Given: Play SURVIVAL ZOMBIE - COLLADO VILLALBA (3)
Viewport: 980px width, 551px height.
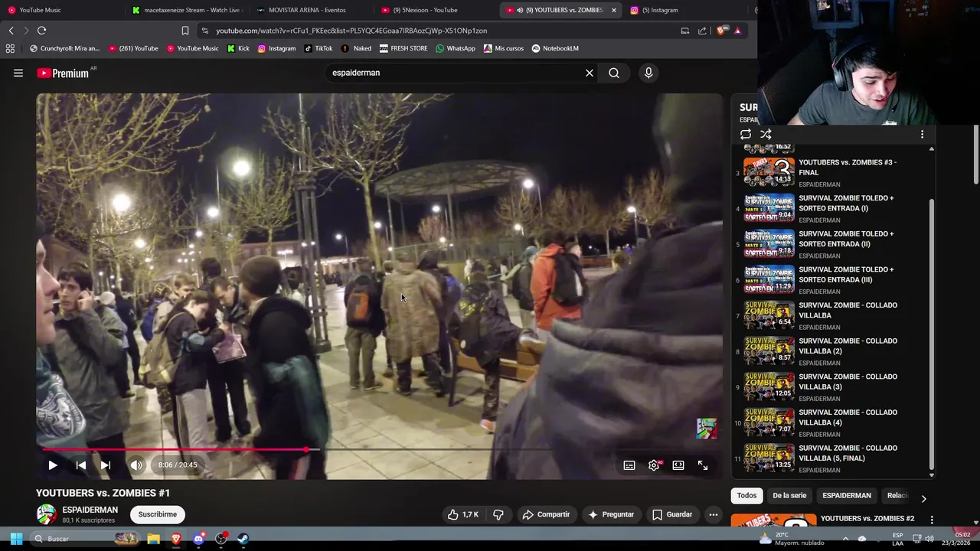Looking at the screenshot, I should point(835,386).
